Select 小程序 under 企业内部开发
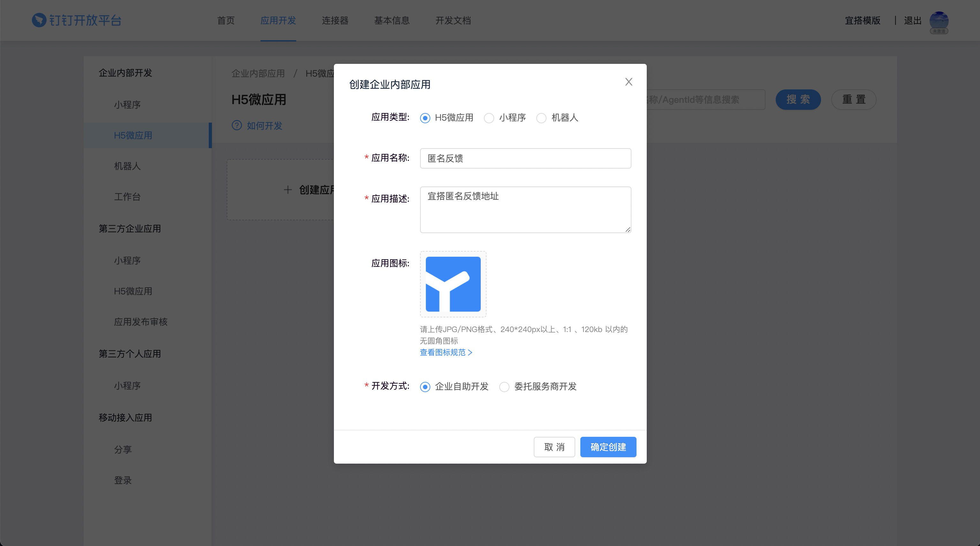The width and height of the screenshot is (980, 546). click(127, 105)
